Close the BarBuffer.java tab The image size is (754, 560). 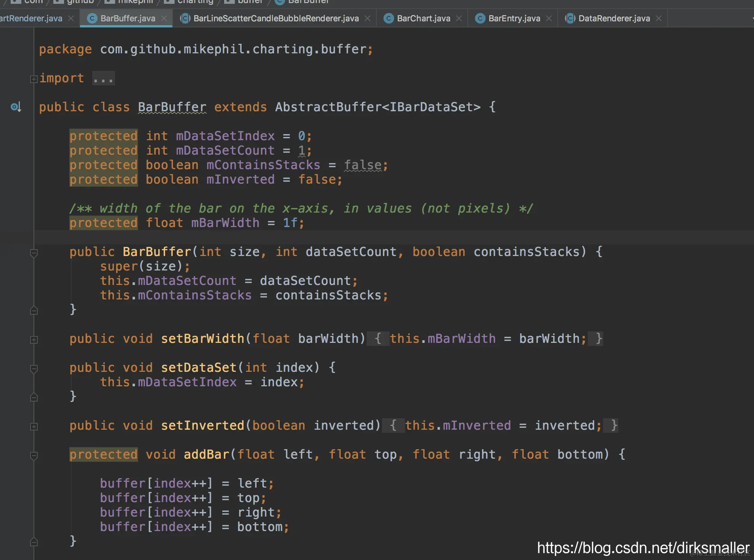pyautogui.click(x=164, y=18)
